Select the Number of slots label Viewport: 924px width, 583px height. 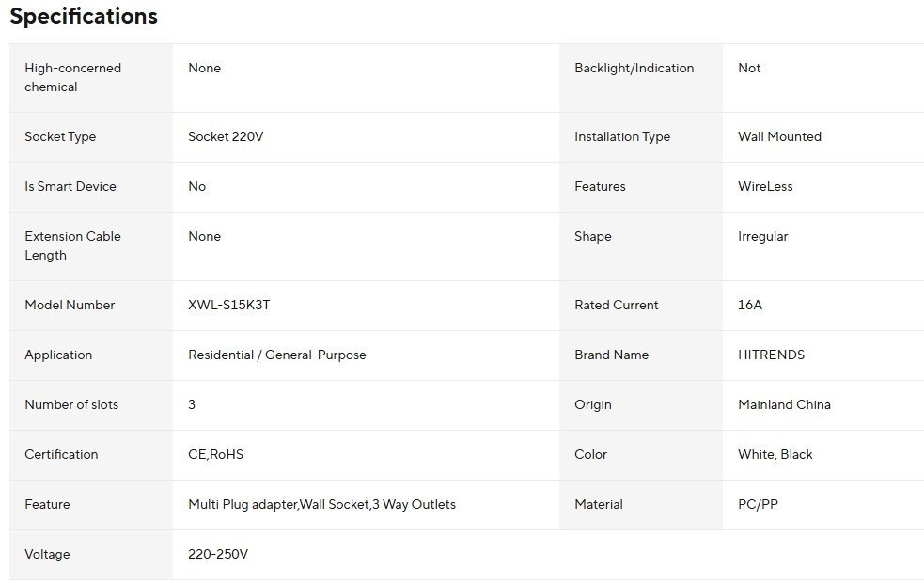71,404
